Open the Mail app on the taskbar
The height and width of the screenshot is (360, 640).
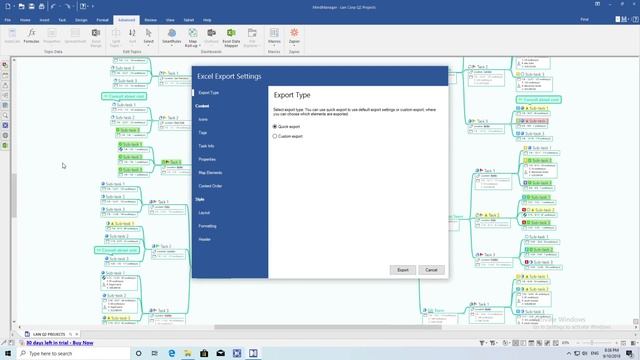click(221, 353)
